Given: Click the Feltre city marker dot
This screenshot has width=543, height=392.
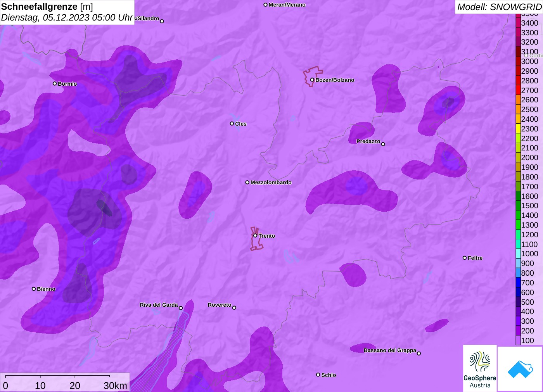Looking at the screenshot, I should pos(465,258).
